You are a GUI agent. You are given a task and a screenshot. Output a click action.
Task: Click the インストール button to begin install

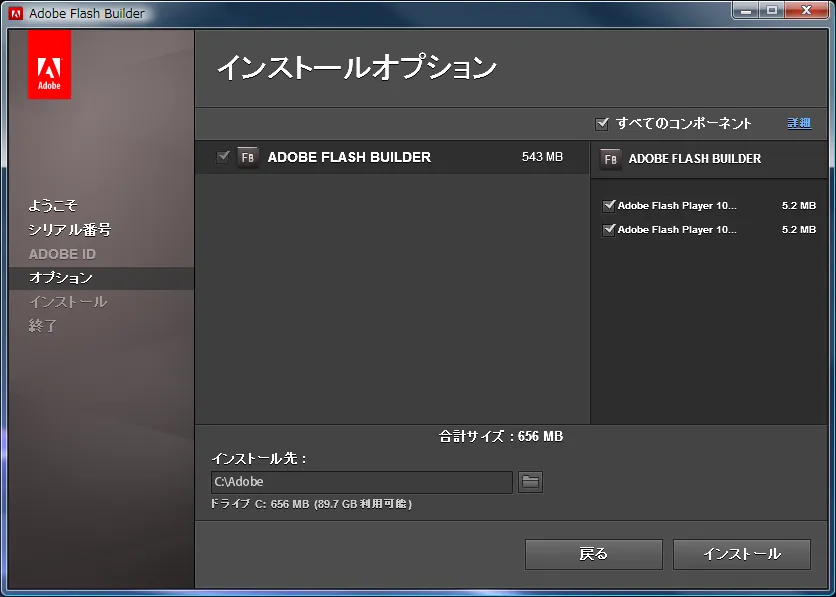(742, 554)
